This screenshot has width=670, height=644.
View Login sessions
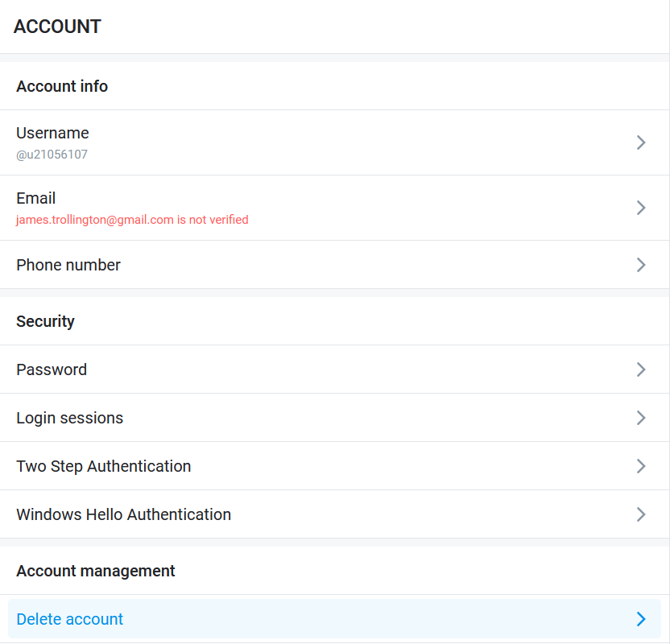tap(70, 418)
